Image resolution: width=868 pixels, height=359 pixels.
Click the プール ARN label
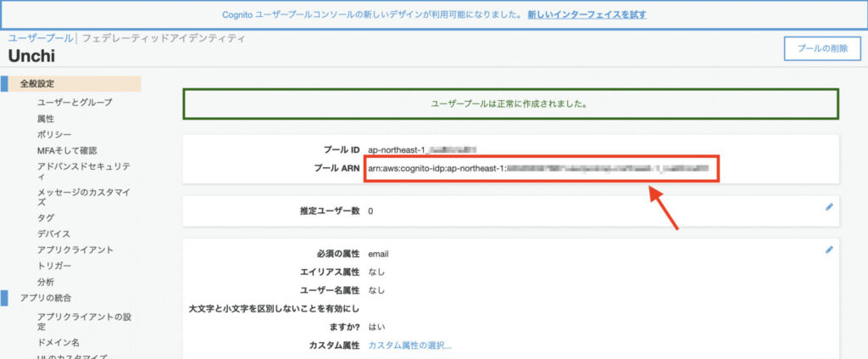tap(337, 166)
